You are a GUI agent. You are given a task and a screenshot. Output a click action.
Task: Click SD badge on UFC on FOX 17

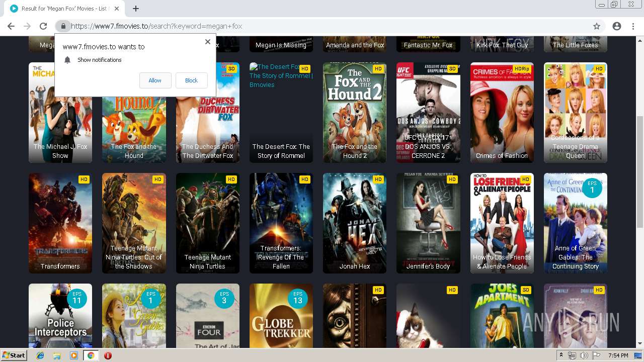[452, 69]
